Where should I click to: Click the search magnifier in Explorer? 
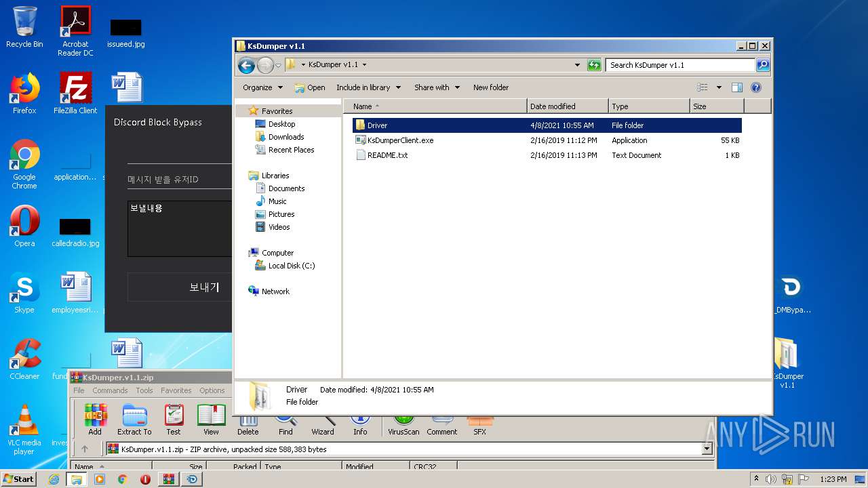763,65
